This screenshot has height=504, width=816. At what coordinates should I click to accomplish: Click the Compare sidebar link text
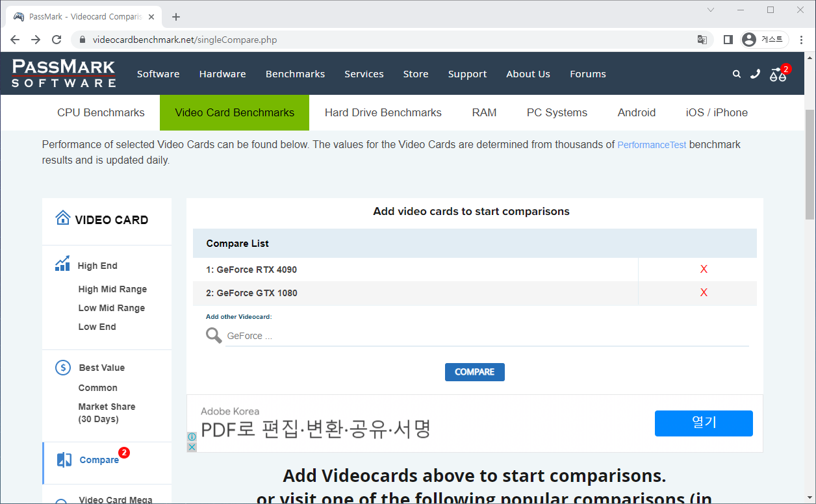(99, 460)
